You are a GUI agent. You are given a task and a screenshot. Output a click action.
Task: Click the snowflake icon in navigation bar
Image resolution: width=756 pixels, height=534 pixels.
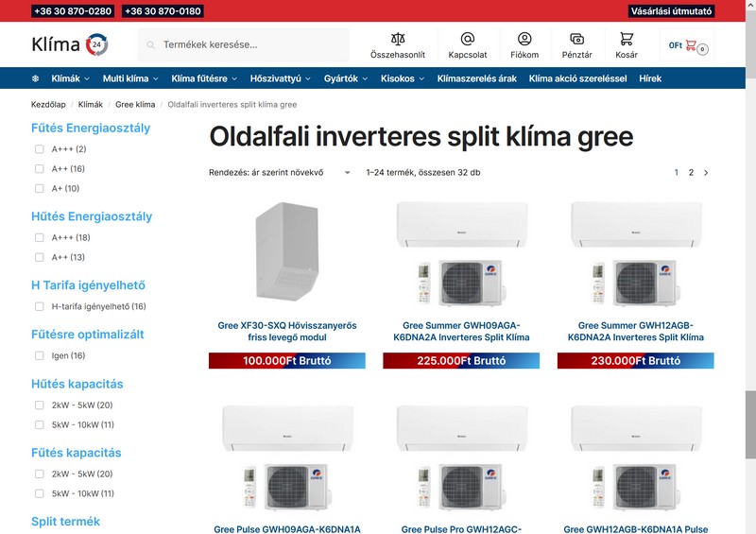point(35,78)
